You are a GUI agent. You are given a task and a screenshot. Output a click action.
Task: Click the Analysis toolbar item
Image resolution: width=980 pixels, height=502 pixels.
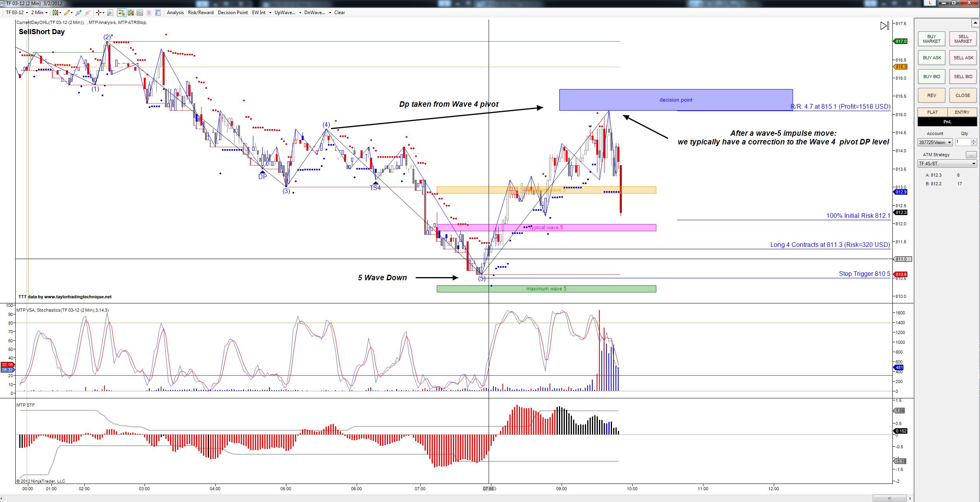175,13
